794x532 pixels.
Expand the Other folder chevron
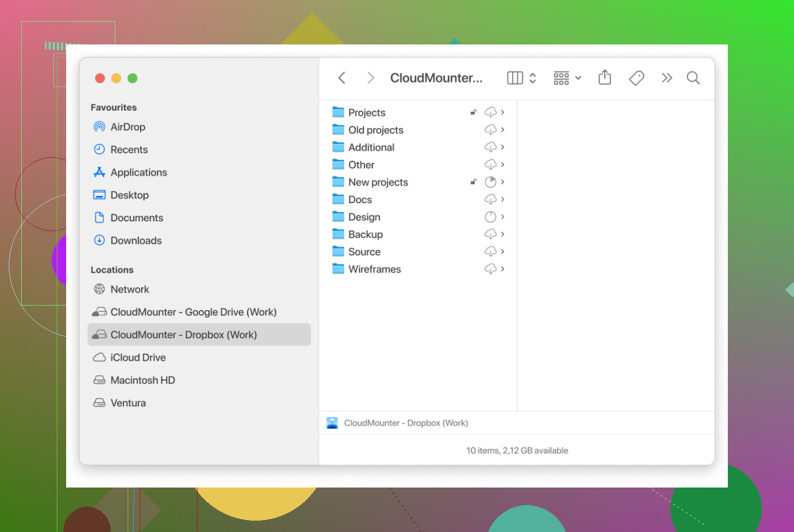(502, 164)
